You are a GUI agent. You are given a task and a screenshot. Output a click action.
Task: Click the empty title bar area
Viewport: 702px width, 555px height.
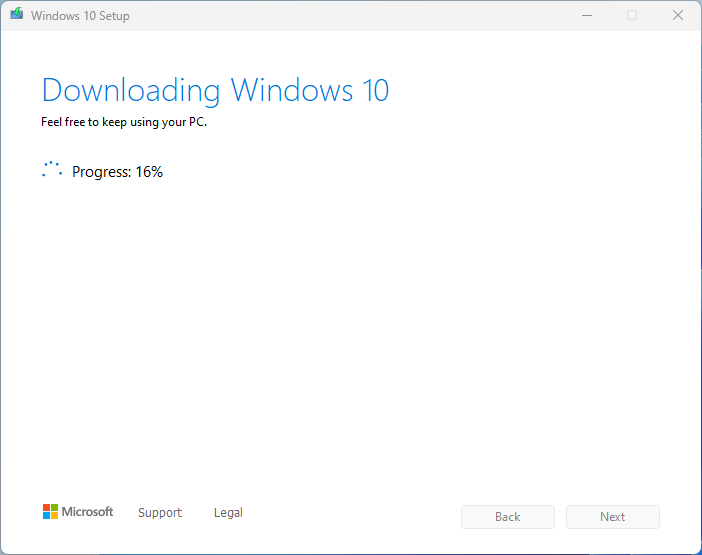point(350,16)
